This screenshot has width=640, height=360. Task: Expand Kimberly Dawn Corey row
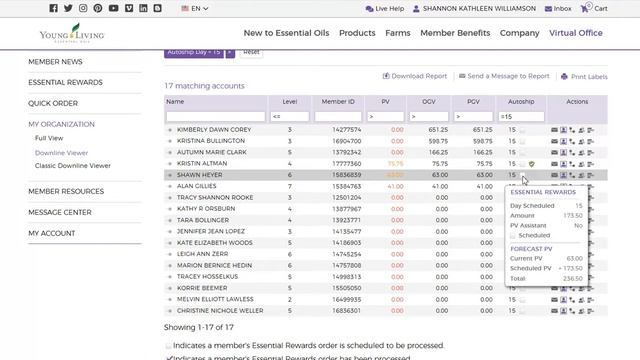[170, 130]
